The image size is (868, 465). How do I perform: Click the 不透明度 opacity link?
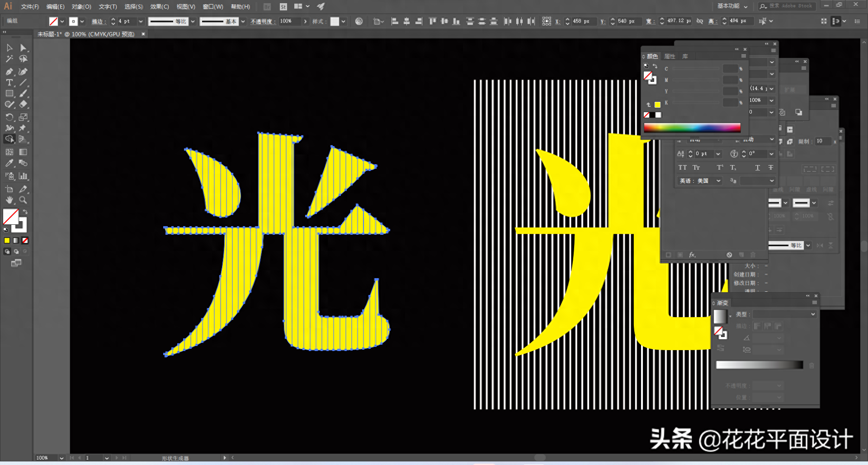(263, 21)
